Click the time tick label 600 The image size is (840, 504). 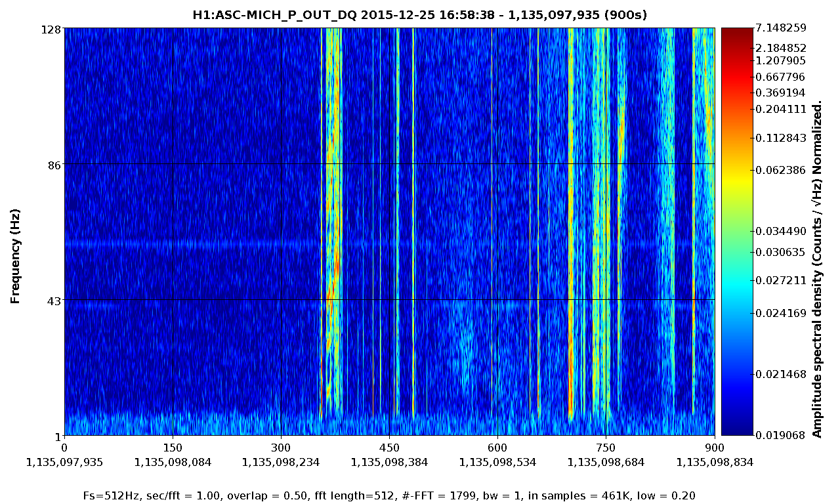(x=497, y=448)
